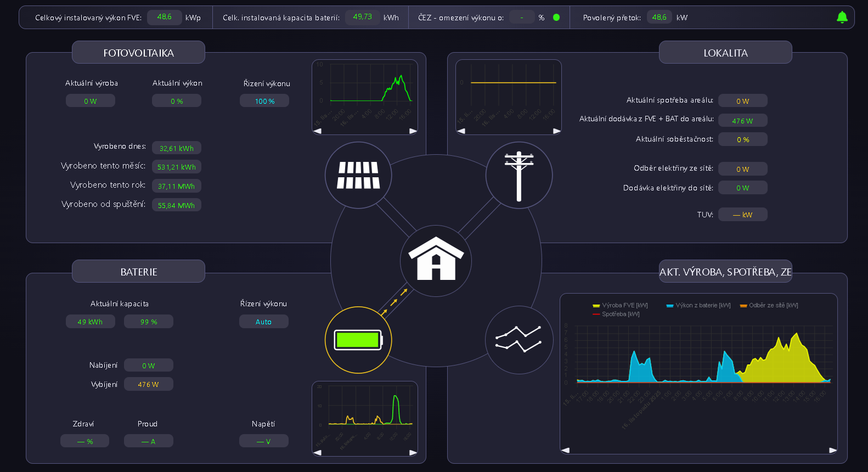The width and height of the screenshot is (868, 472).
Task: Click the battery Proud ampere value
Action: 149,441
